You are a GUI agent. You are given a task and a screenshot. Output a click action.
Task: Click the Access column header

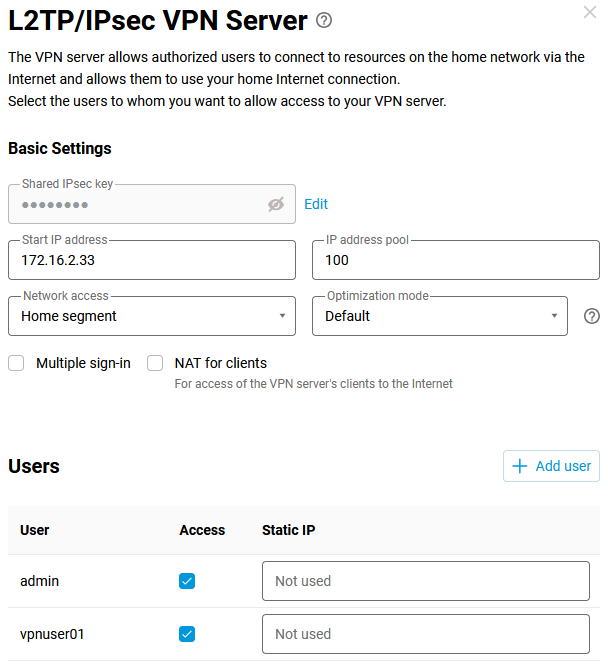pos(202,530)
